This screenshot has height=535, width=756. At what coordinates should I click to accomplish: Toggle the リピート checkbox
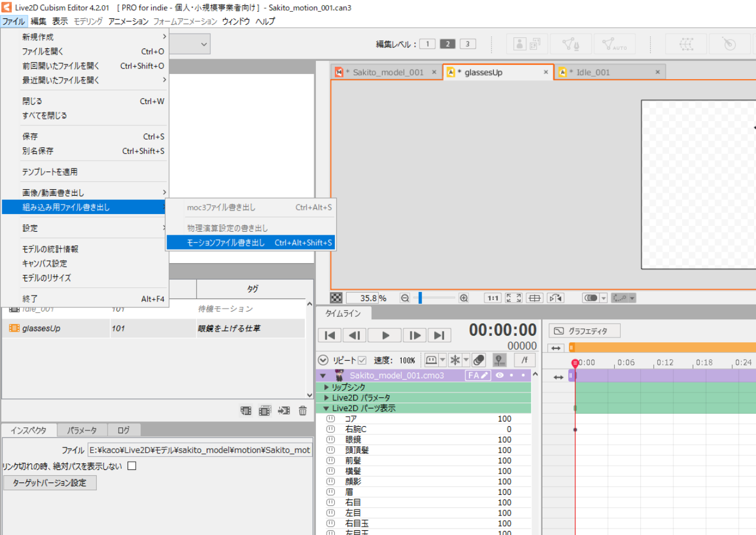pyautogui.click(x=362, y=360)
